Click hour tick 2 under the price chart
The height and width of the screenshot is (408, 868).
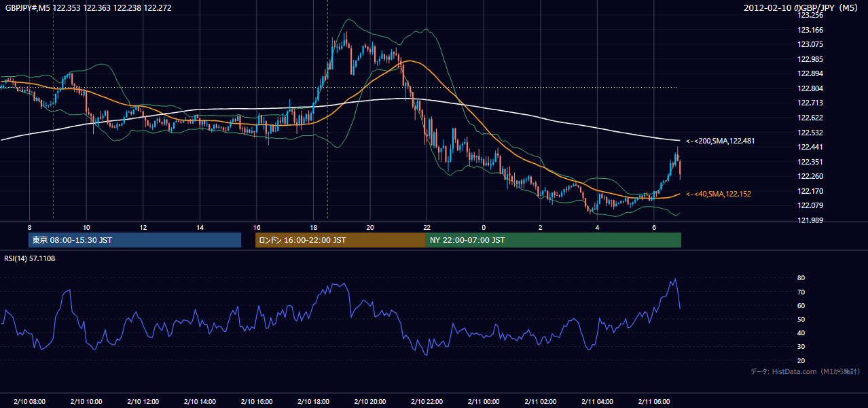pyautogui.click(x=541, y=227)
